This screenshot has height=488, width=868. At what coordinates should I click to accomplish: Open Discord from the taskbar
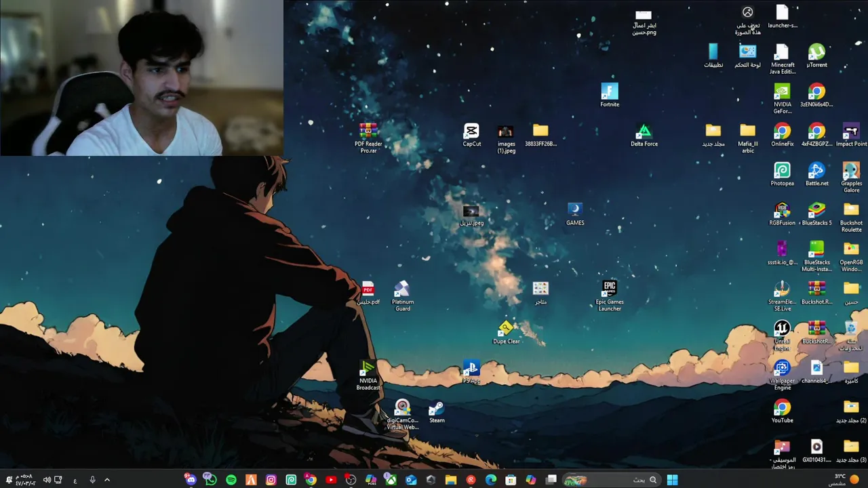tap(191, 480)
